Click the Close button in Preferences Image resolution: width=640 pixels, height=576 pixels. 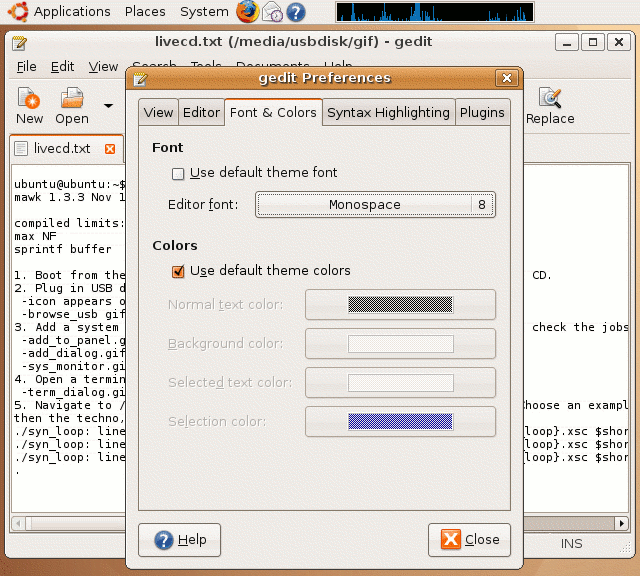[x=469, y=540]
